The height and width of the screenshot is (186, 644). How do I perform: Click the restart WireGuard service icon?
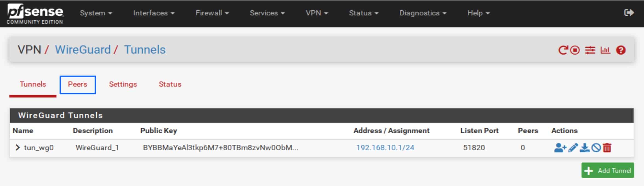point(563,50)
